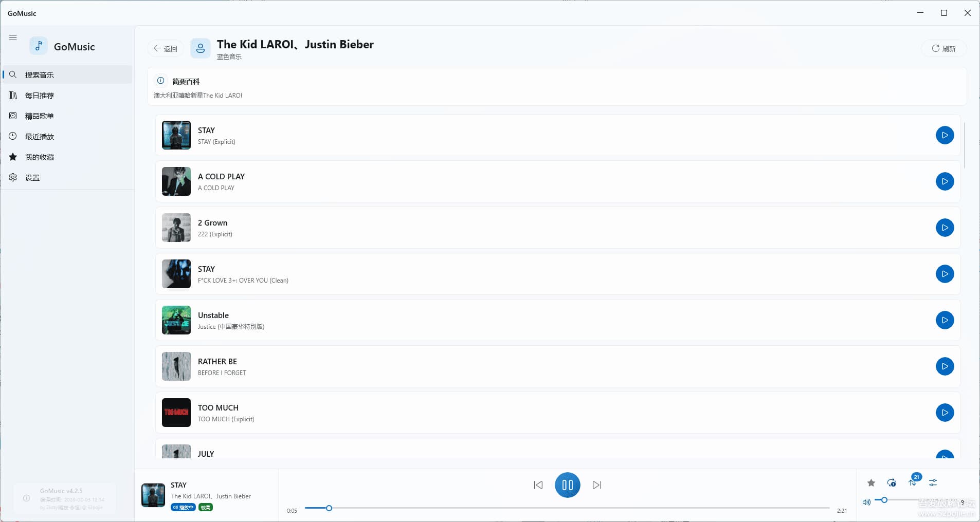Open the player options sliders icon
The height and width of the screenshot is (522, 980).
(933, 483)
